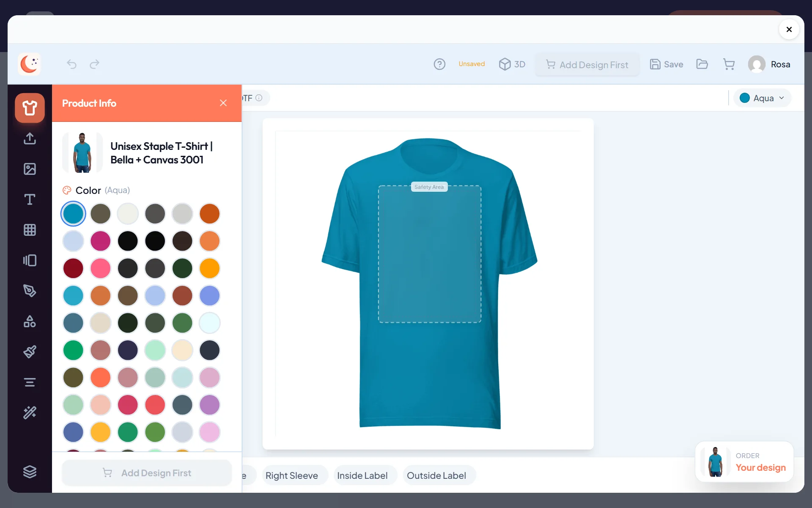Open Rosa's profile avatar
The width and height of the screenshot is (812, 508).
757,64
